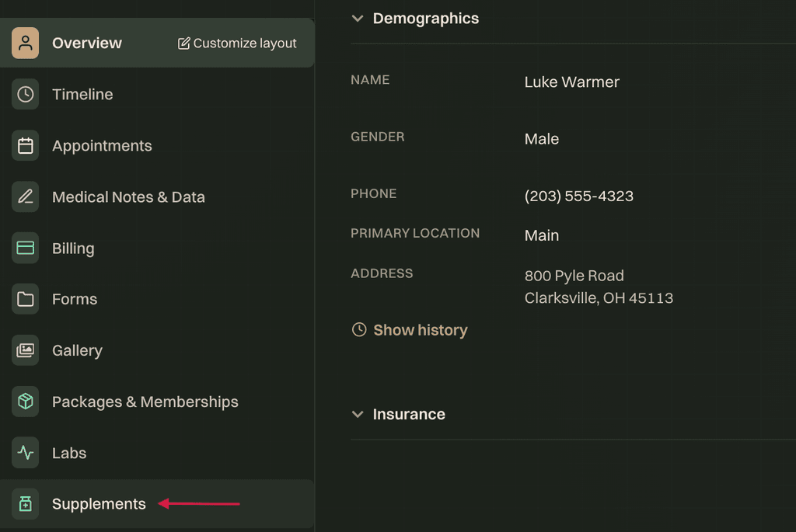Click the name Luke Warmer
Screen dimensions: 796x532
(571, 82)
